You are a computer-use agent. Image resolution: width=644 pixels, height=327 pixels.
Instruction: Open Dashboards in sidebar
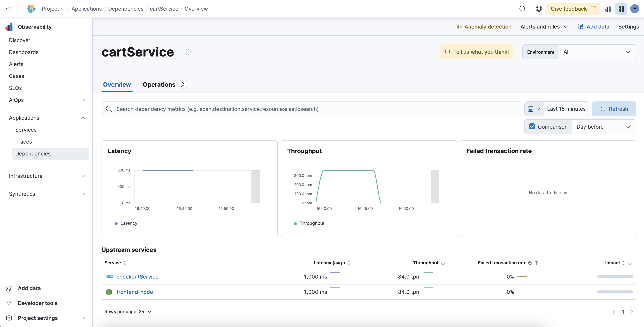[x=24, y=52]
